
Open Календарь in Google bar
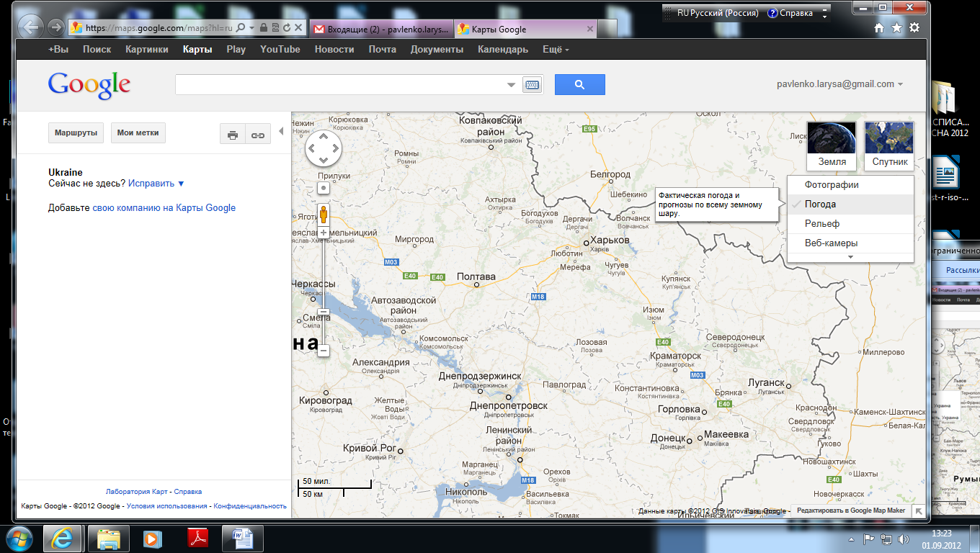[503, 50]
